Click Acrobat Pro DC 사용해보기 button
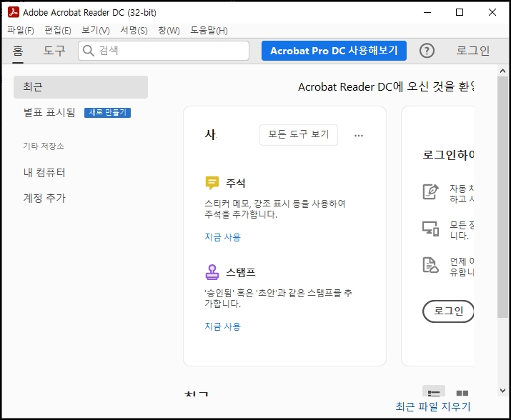This screenshot has height=420, width=511. [x=334, y=51]
